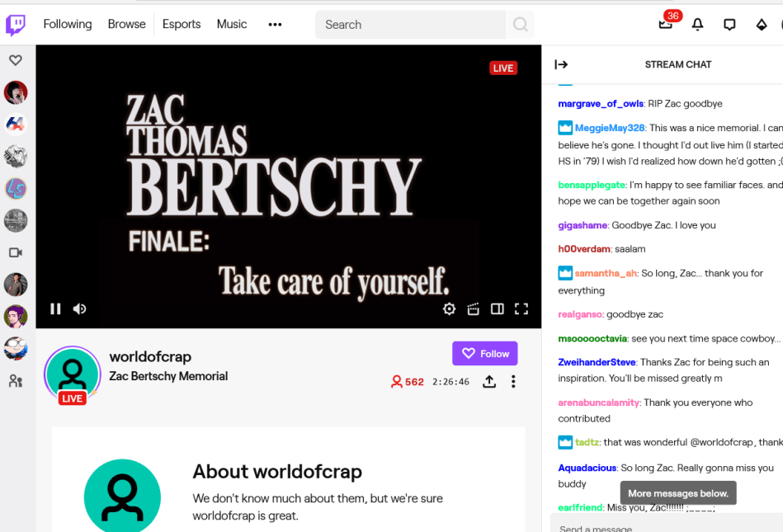Open the Esports menu item

(182, 25)
